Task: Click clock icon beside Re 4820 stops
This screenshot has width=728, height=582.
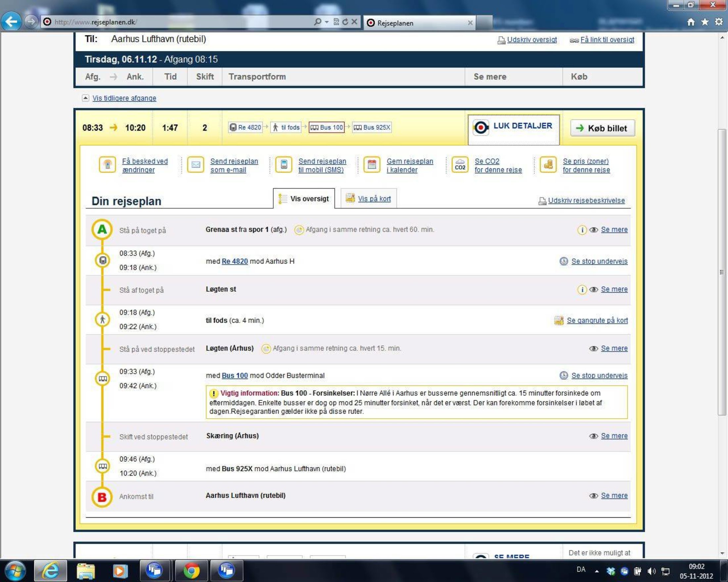Action: [564, 262]
